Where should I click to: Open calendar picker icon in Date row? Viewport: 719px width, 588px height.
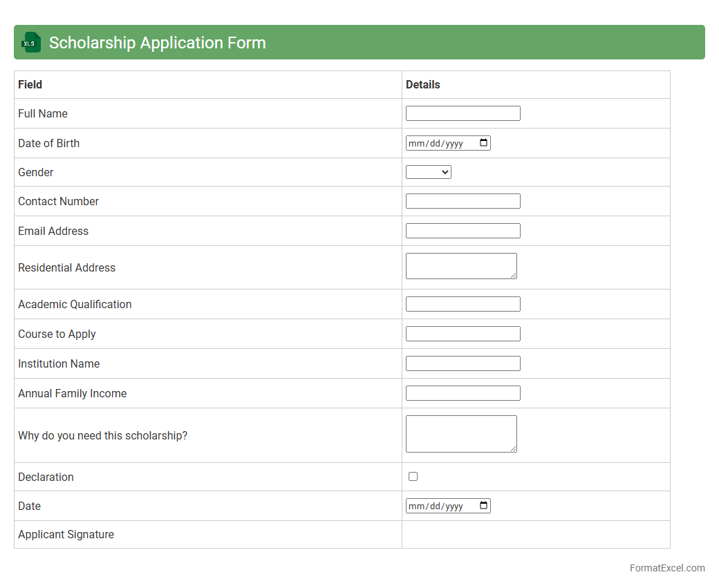[483, 506]
